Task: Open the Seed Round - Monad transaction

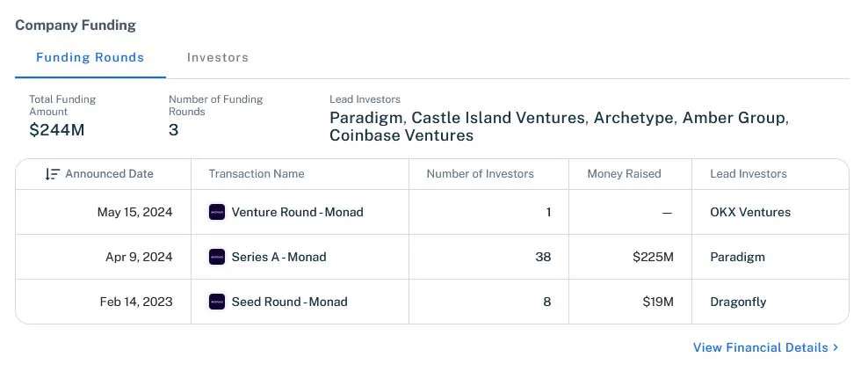Action: pyautogui.click(x=290, y=302)
